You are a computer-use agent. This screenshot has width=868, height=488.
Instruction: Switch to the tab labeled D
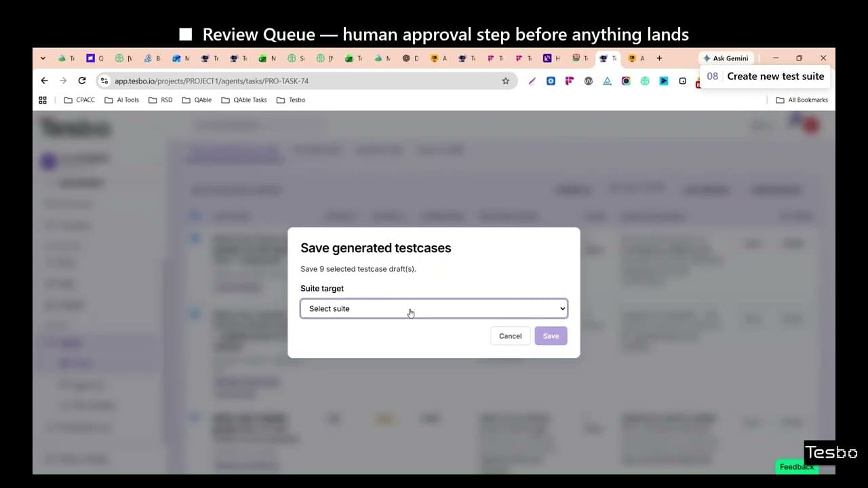[411, 58]
